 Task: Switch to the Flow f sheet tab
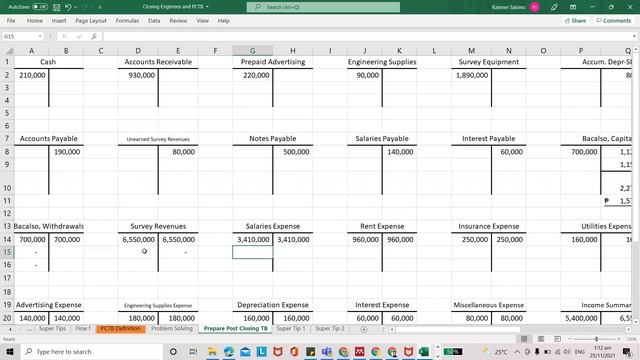pos(82,328)
